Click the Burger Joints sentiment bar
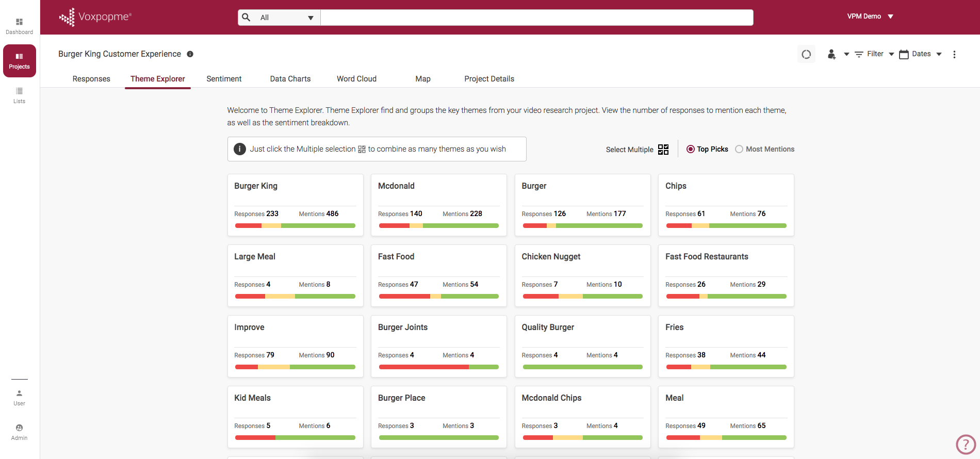Image resolution: width=980 pixels, height=459 pixels. 439,367
